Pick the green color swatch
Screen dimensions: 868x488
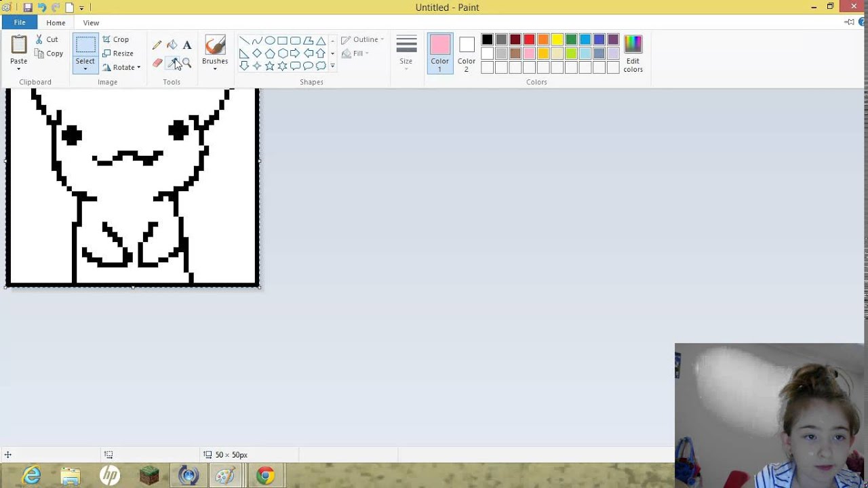tap(571, 39)
